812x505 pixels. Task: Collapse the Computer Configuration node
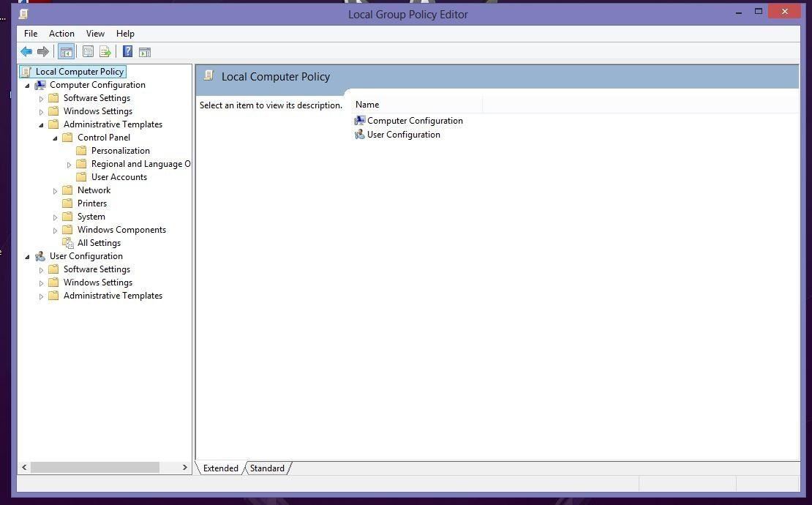tap(28, 86)
